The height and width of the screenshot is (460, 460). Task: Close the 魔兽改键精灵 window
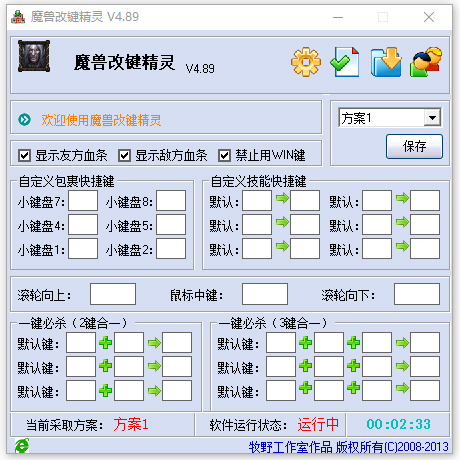pos(429,17)
